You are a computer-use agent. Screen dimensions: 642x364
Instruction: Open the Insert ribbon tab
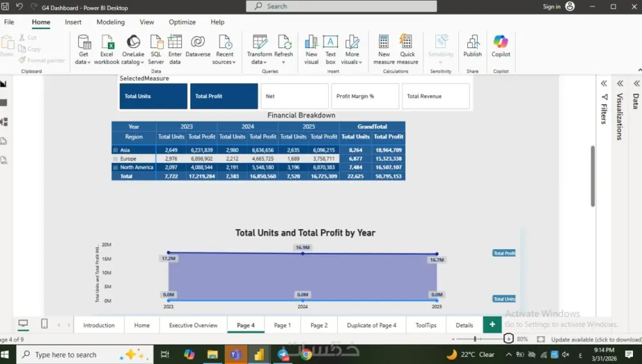tap(73, 22)
